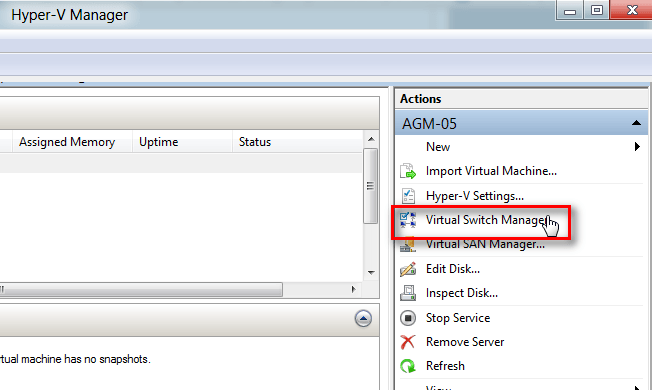Image resolution: width=652 pixels, height=390 pixels.
Task: Choose Import Virtual Machine... action
Action: (491, 171)
